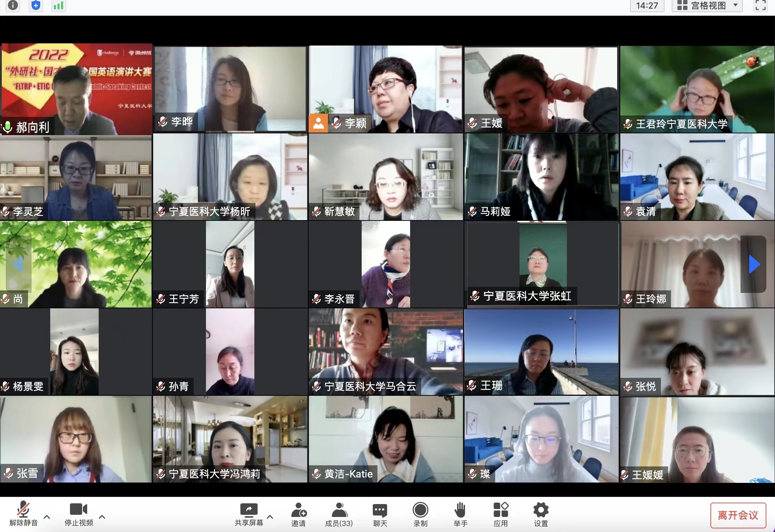Click the red 离开会议 button
This screenshot has height=532, width=775.
pyautogui.click(x=738, y=515)
